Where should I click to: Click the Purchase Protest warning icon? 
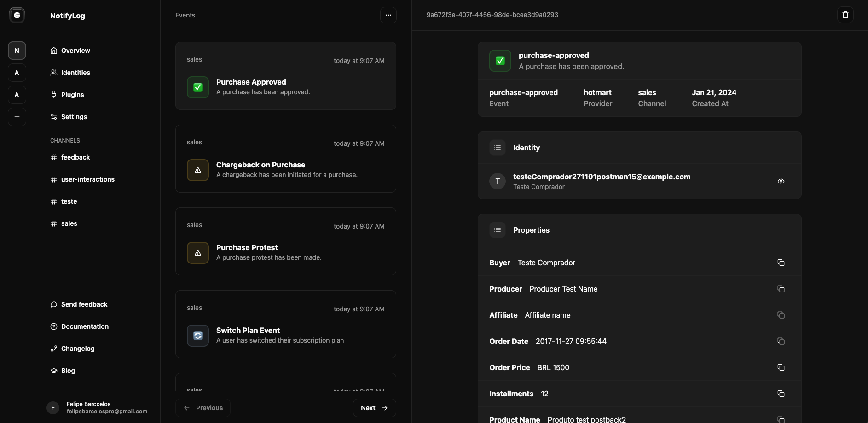(x=198, y=253)
